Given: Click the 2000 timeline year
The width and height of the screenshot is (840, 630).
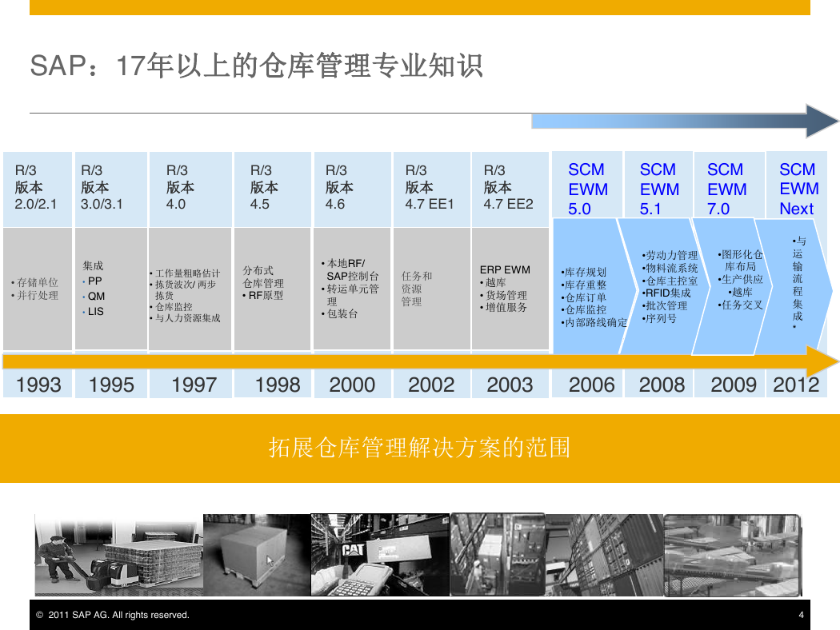Looking at the screenshot, I should pyautogui.click(x=352, y=385).
